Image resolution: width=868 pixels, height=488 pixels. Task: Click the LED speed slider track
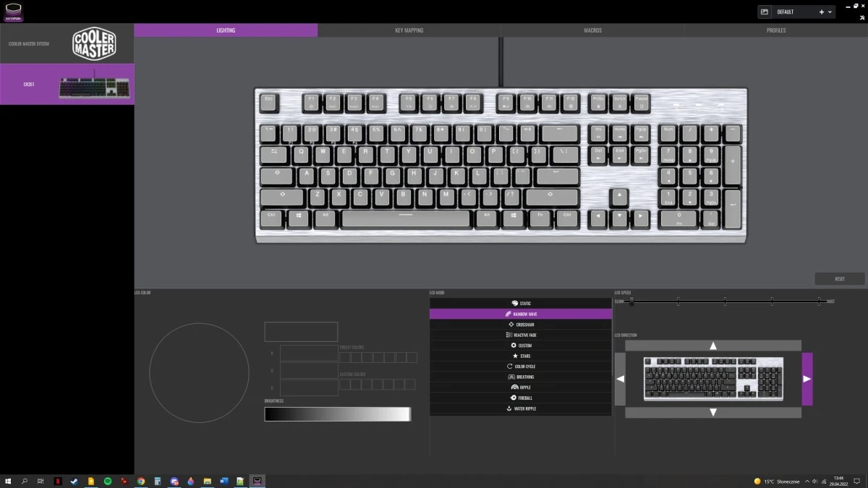[x=725, y=301]
